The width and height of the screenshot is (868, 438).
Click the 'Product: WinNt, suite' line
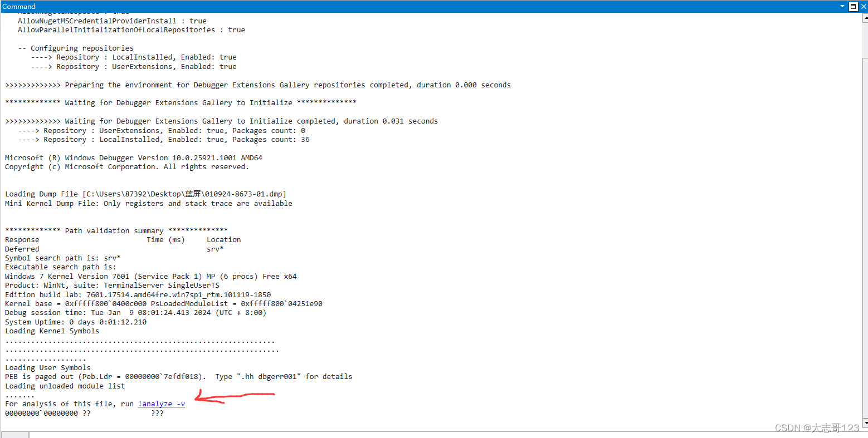pos(113,286)
